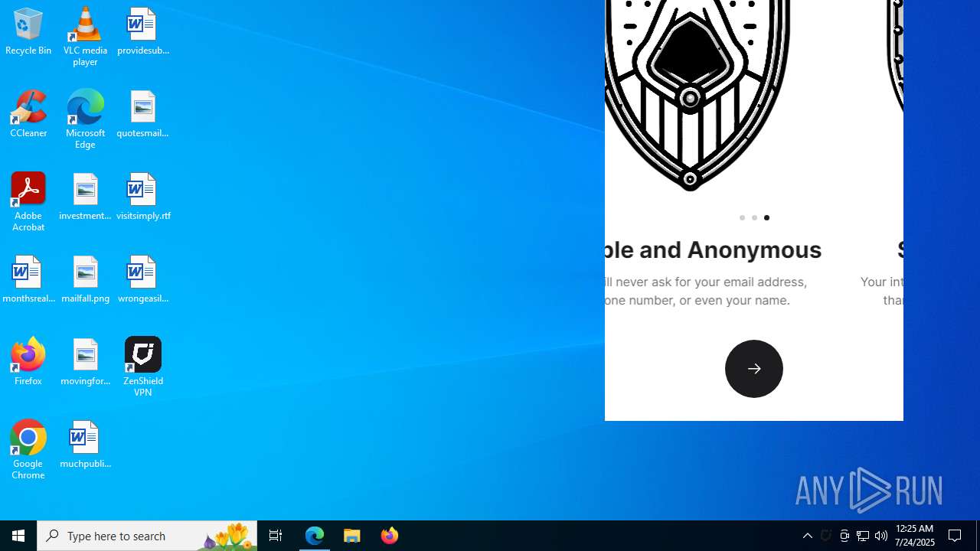Select the ZenShield VPN shortcut

tap(143, 367)
